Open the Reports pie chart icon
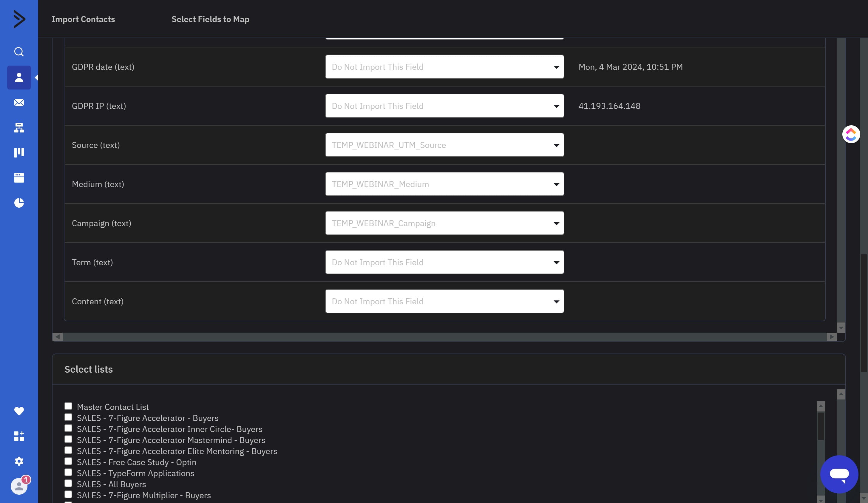The image size is (868, 503). click(19, 203)
